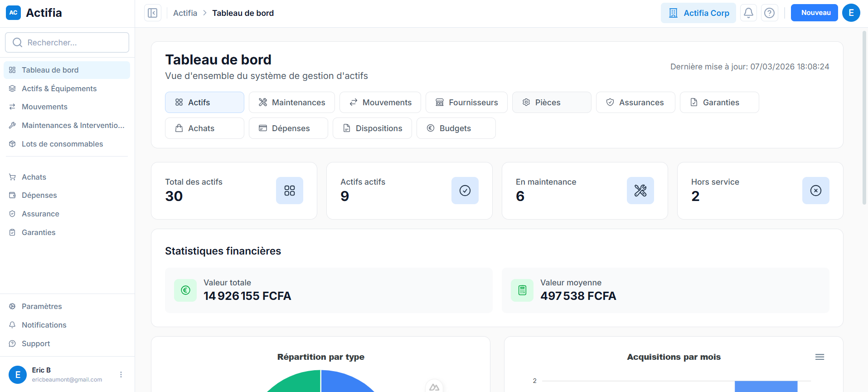Screen dimensions: 868x392
Task: Open the chart menu icon on Acquisitions par mois
Action: (820, 357)
